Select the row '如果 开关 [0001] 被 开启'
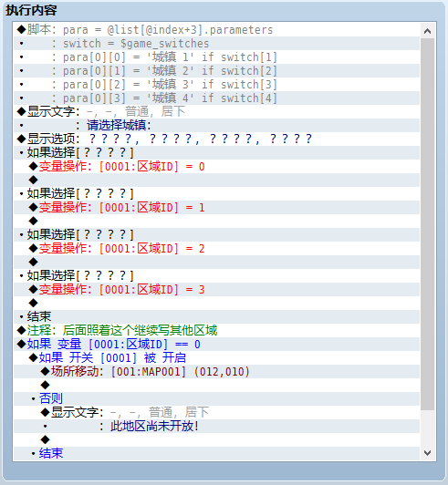448x485 pixels. 217,358
